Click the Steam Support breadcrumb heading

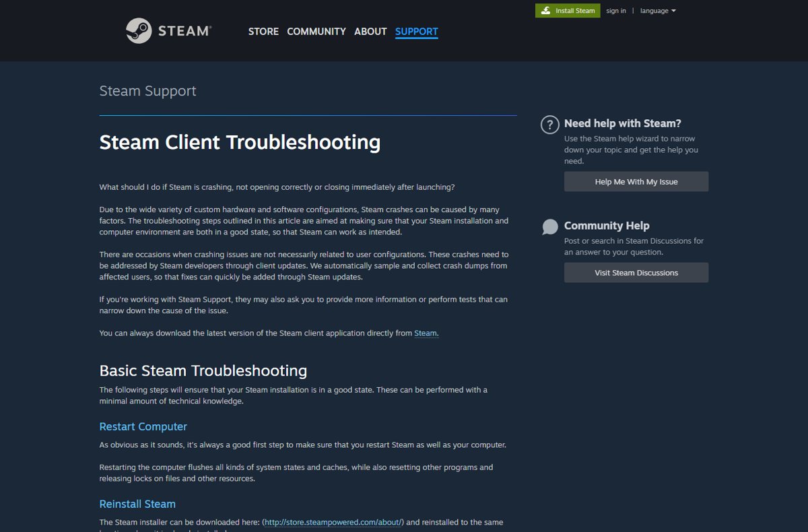[147, 91]
